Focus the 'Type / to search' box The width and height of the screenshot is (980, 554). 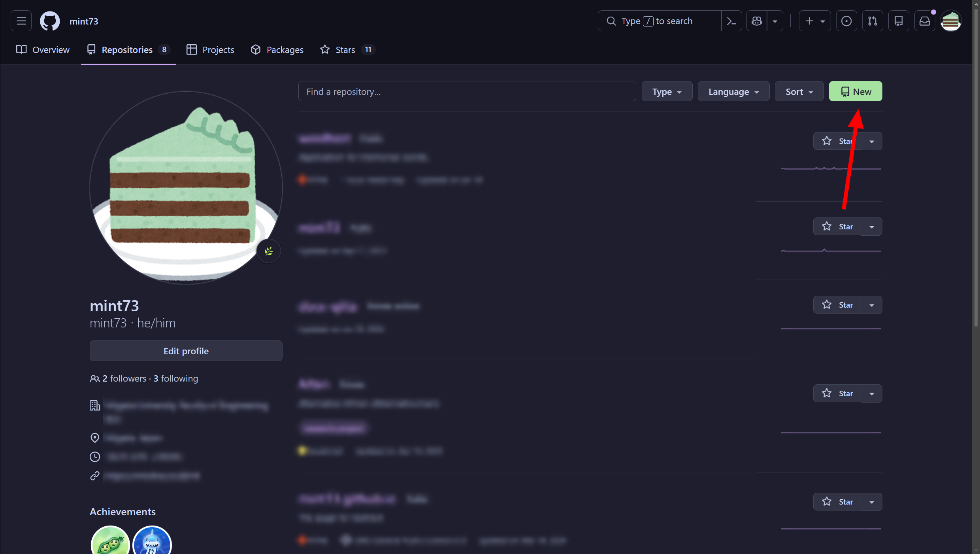point(660,21)
